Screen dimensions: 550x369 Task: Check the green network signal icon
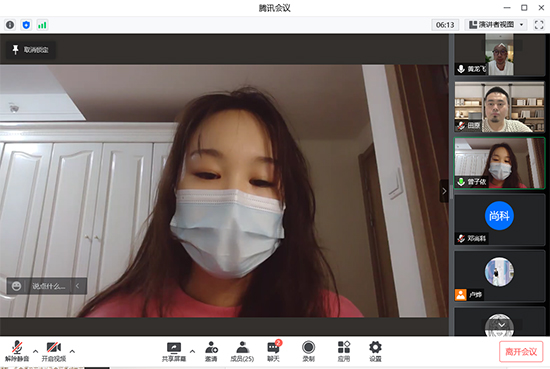(x=42, y=25)
